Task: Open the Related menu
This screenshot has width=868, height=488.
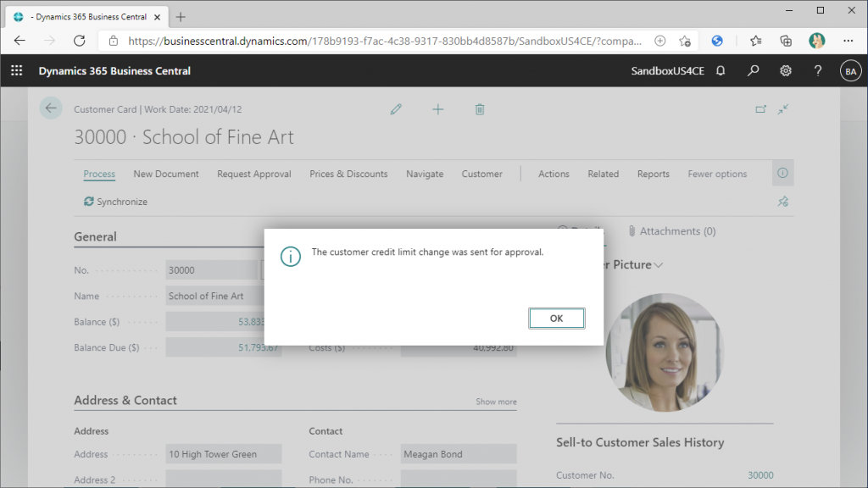Action: [x=604, y=174]
